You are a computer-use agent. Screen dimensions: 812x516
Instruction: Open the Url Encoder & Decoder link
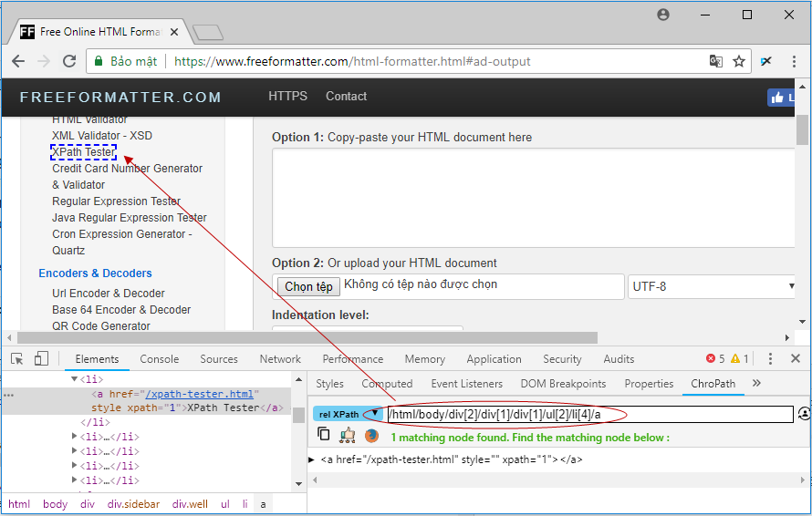(109, 293)
